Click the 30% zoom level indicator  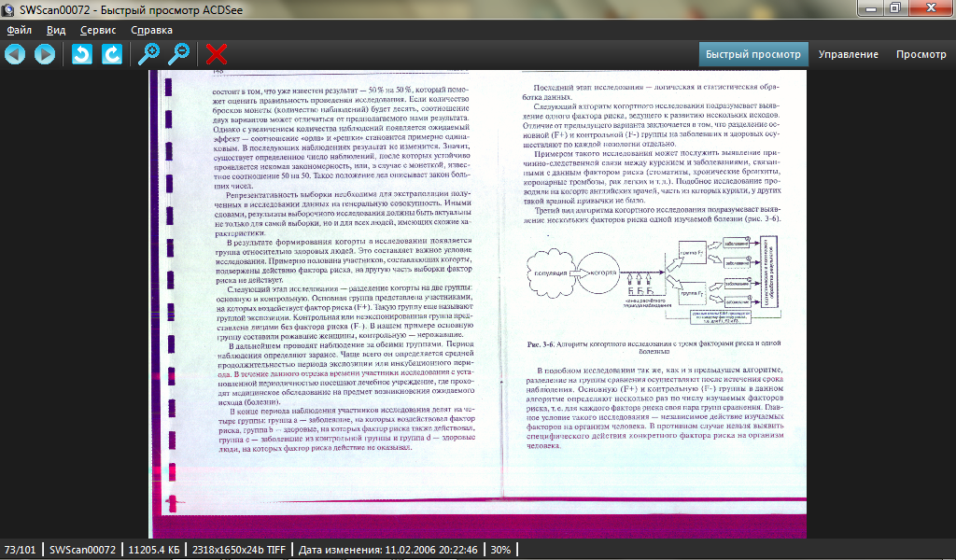(x=500, y=550)
